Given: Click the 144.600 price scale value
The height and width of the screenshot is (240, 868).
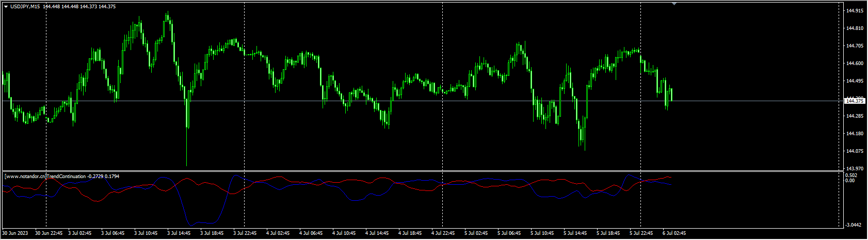Looking at the screenshot, I should click(x=855, y=63).
